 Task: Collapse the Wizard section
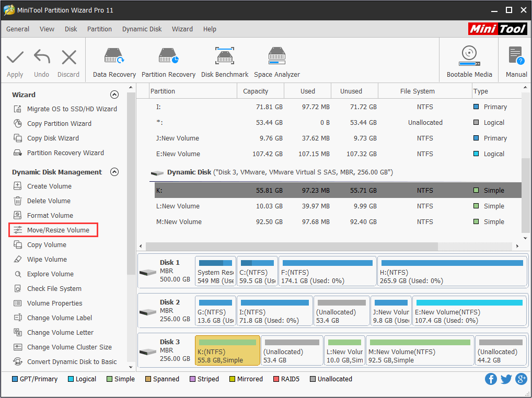click(114, 95)
